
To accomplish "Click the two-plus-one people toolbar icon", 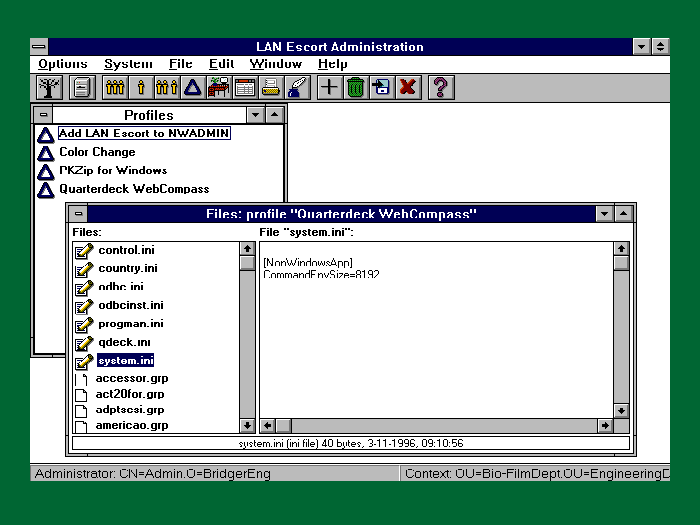I will [x=167, y=87].
